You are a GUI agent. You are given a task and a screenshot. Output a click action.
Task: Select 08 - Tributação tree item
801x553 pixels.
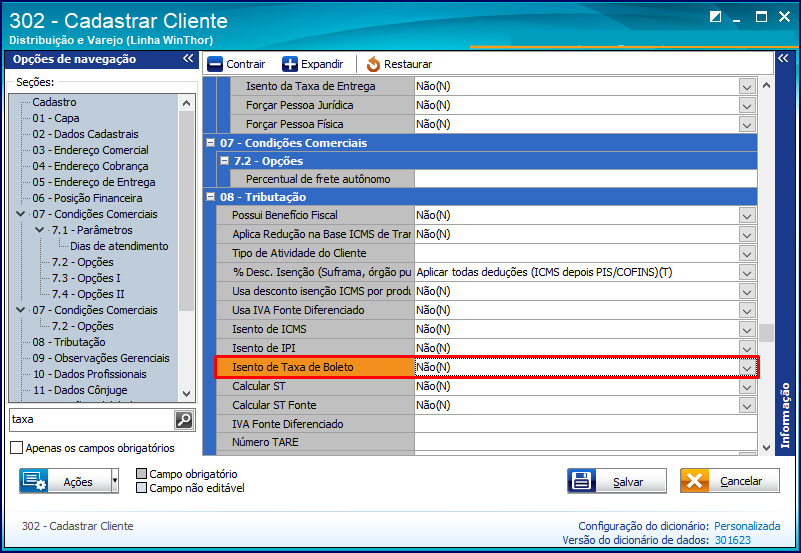point(69,342)
